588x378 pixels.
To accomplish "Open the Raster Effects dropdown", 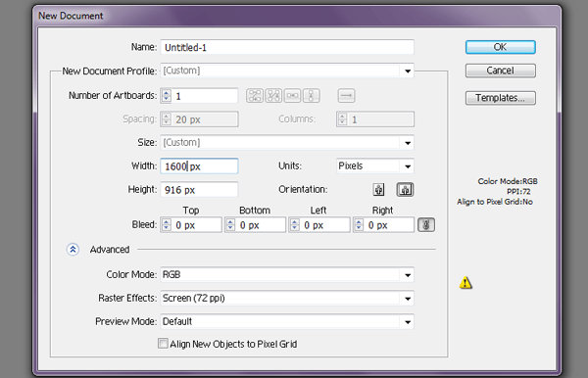I will click(x=287, y=299).
